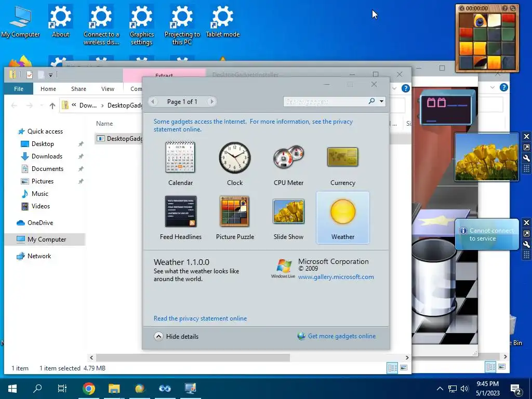This screenshot has height=399, width=532.
Task: Collapse details with Hide details
Action: [176, 336]
